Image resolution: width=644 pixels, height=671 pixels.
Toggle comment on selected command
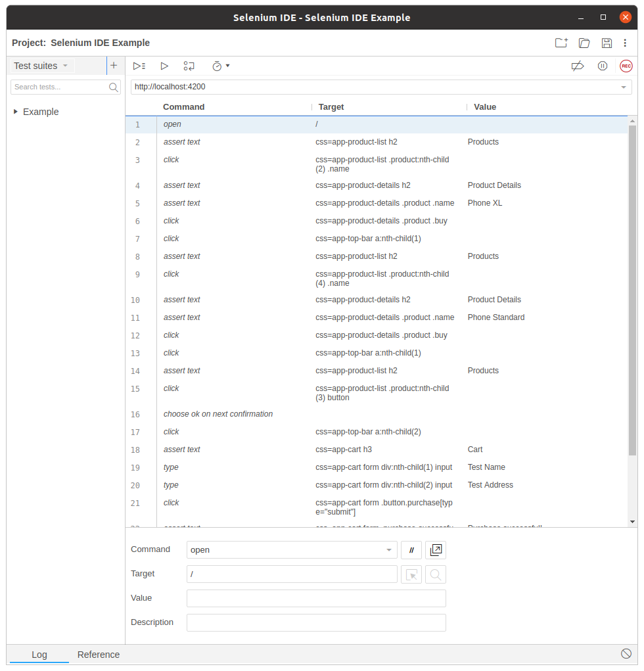coord(411,550)
